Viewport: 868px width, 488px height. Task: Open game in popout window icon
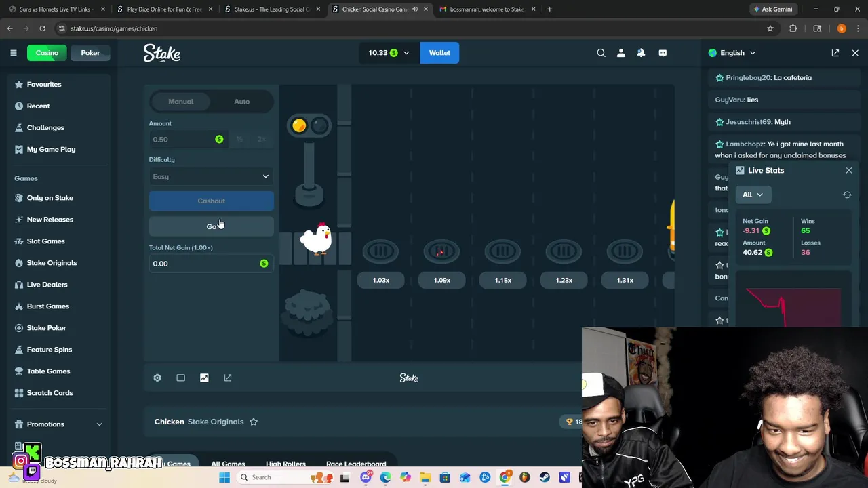tap(228, 378)
